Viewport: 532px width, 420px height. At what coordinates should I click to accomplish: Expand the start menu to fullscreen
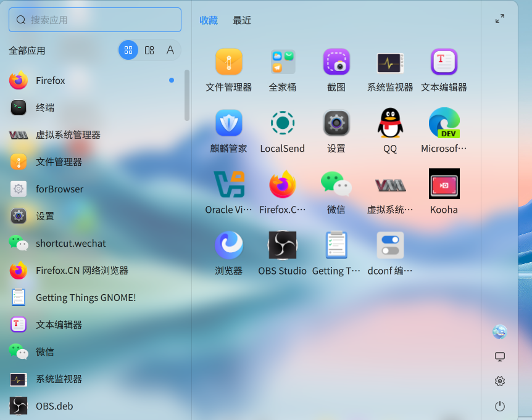500,19
